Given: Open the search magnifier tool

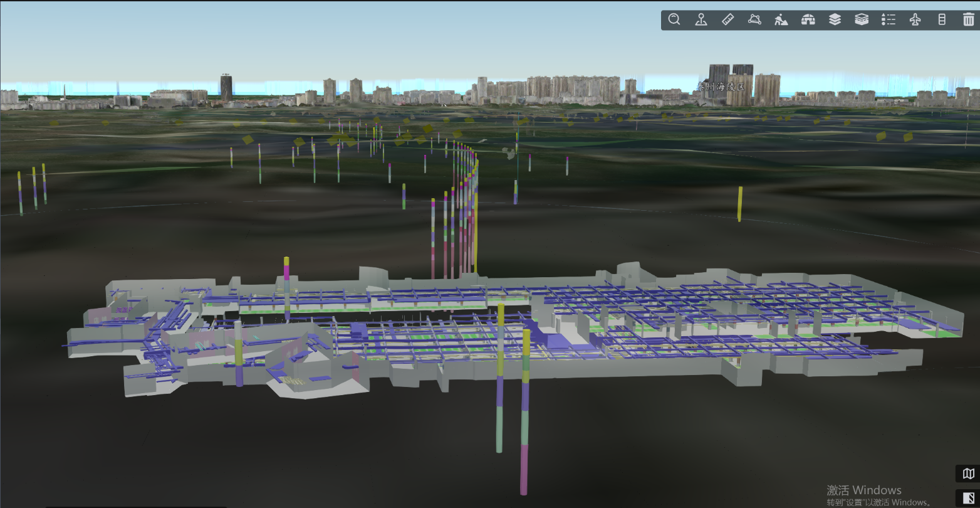Looking at the screenshot, I should pyautogui.click(x=674, y=19).
